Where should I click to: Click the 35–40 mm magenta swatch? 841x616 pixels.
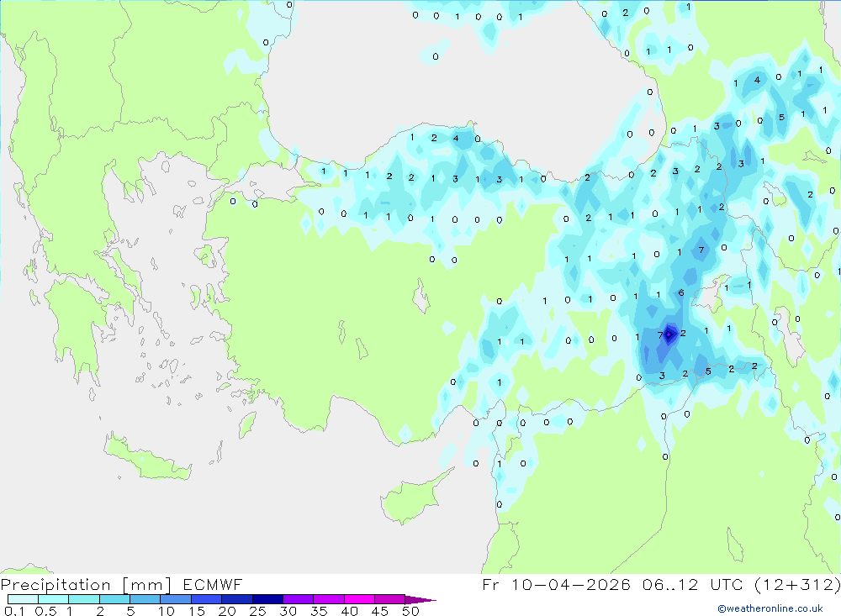pos(329,599)
